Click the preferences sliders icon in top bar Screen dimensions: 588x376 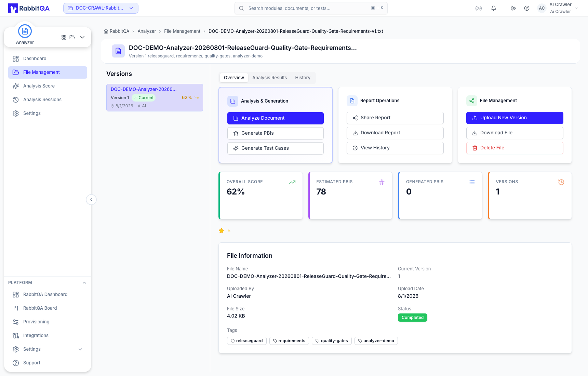coord(513,8)
